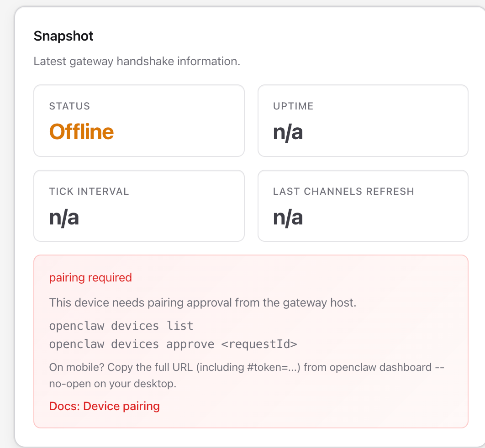485x448 pixels.
Task: Select the n/a value under UPTIME
Action: tap(288, 131)
